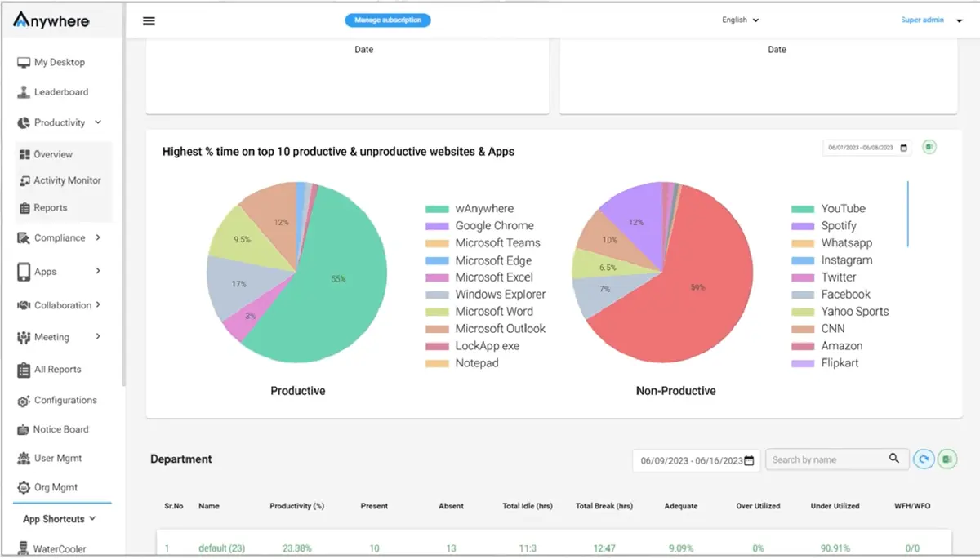Image resolution: width=980 pixels, height=559 pixels.
Task: Open the default (23) department link
Action: tap(223, 548)
